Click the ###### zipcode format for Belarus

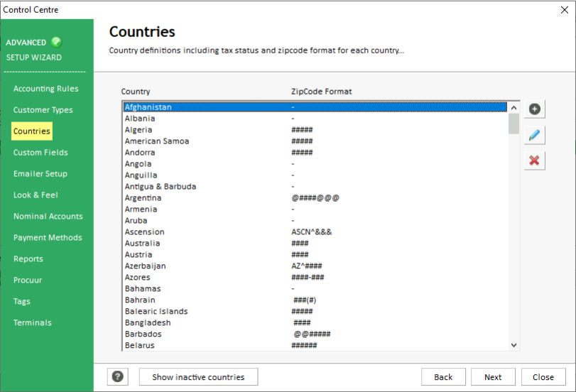[x=304, y=345]
